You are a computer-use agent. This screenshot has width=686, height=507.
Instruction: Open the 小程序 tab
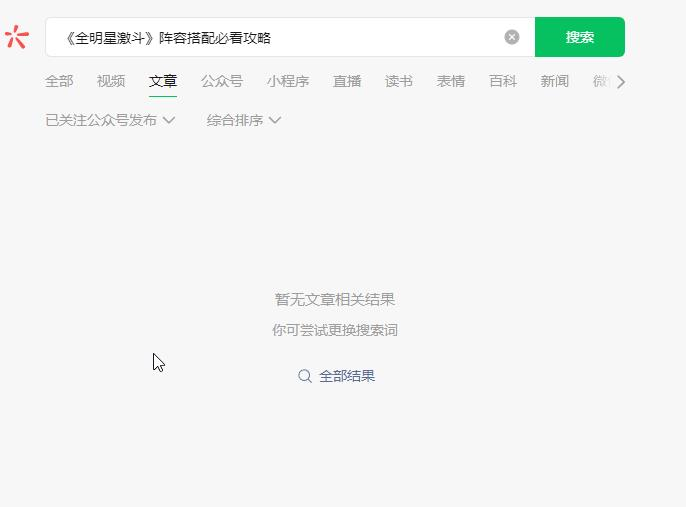(288, 81)
